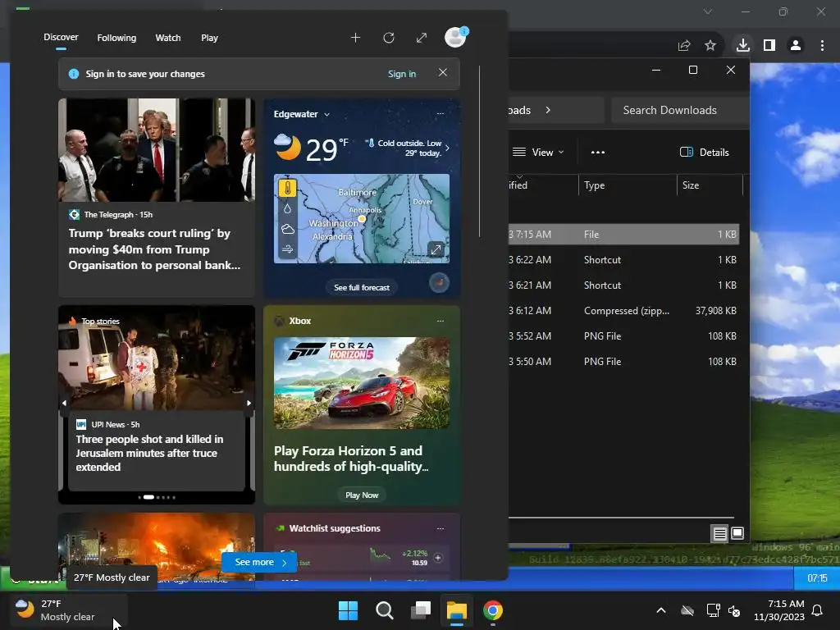840x630 pixels.
Task: Go to next top story arrow
Action: pos(249,403)
